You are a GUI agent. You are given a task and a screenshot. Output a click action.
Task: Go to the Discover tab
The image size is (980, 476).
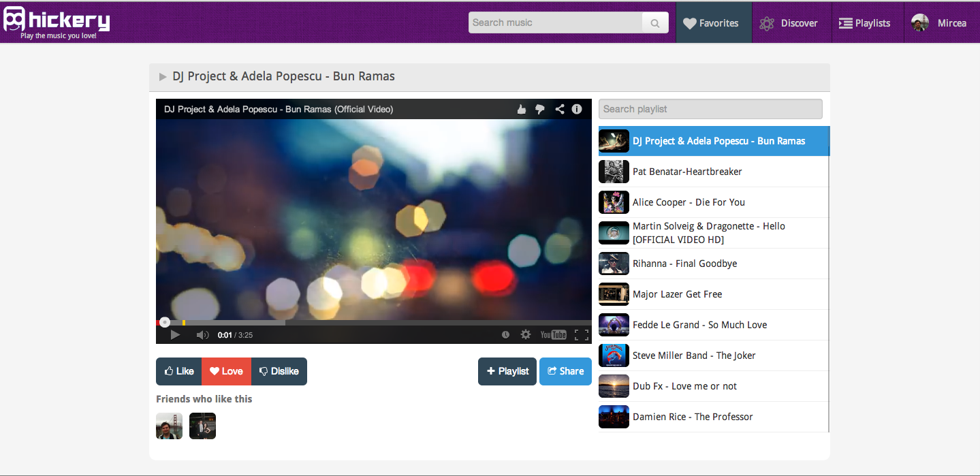pyautogui.click(x=791, y=23)
